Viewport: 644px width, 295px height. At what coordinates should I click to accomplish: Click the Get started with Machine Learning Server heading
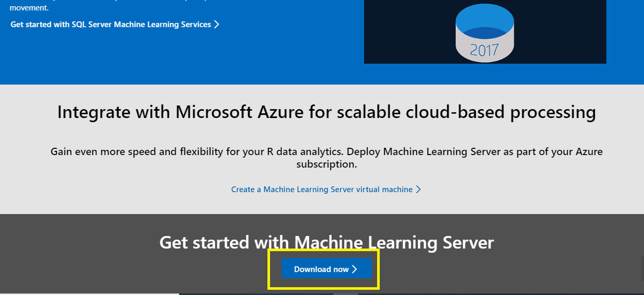point(326,242)
